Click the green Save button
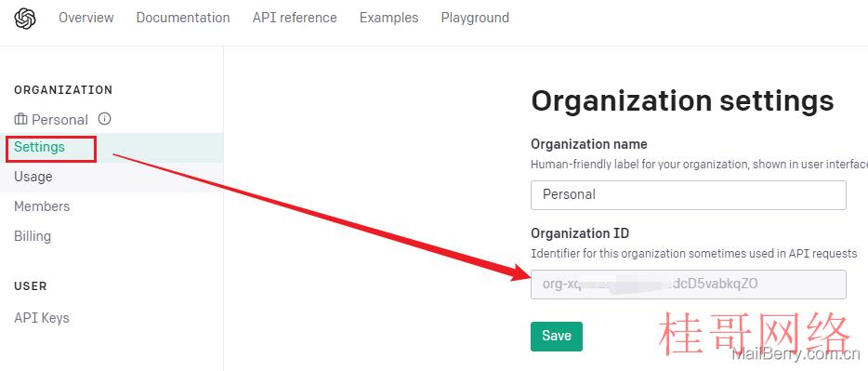Screen dimensions: 868x371 click(x=557, y=336)
